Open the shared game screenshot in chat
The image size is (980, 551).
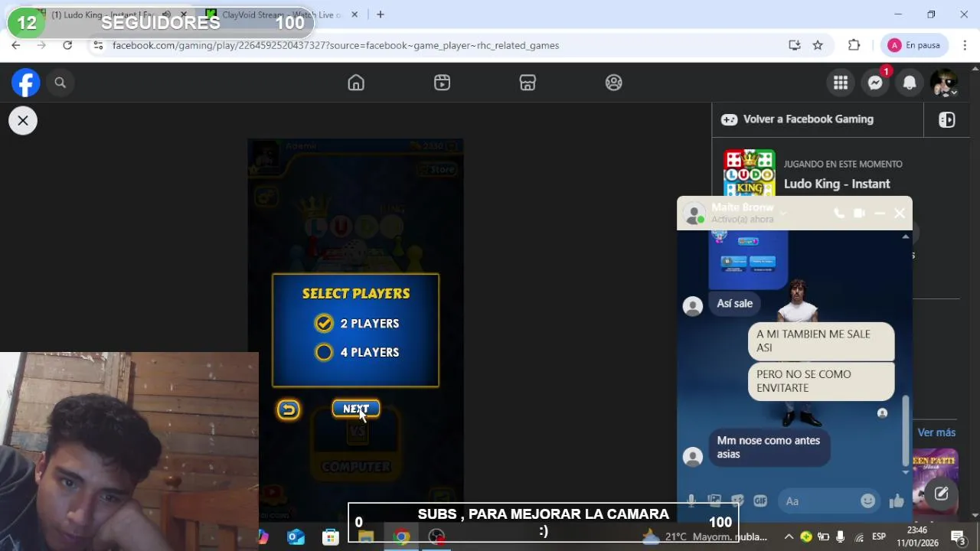point(748,259)
